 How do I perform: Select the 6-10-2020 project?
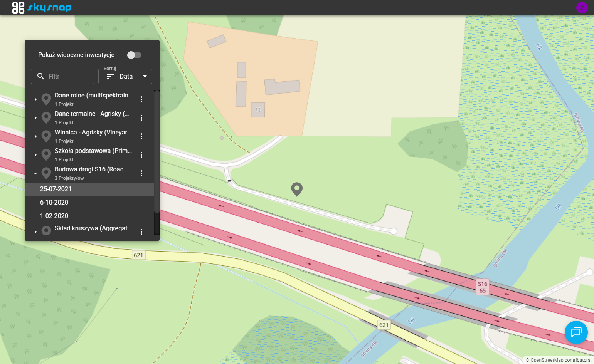(89, 203)
